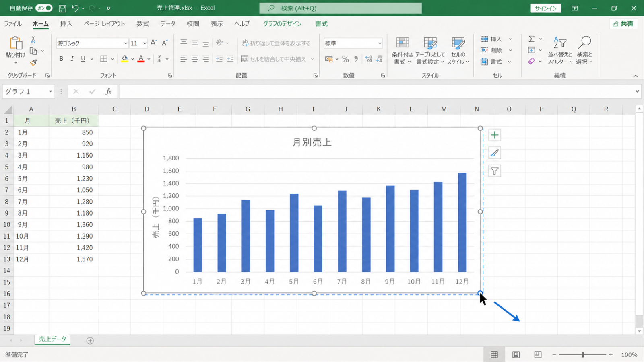The width and height of the screenshot is (644, 362).
Task: Open the font name dropdown
Action: click(x=125, y=43)
